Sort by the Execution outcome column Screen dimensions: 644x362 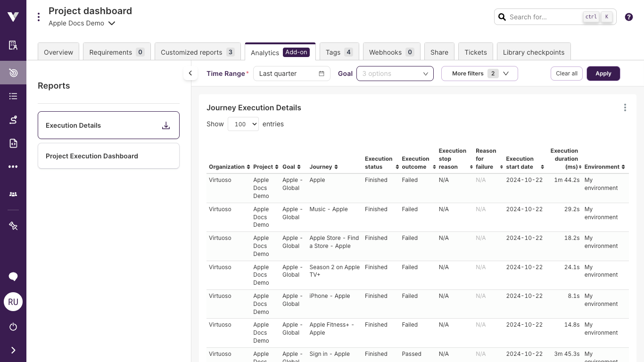[418, 163]
